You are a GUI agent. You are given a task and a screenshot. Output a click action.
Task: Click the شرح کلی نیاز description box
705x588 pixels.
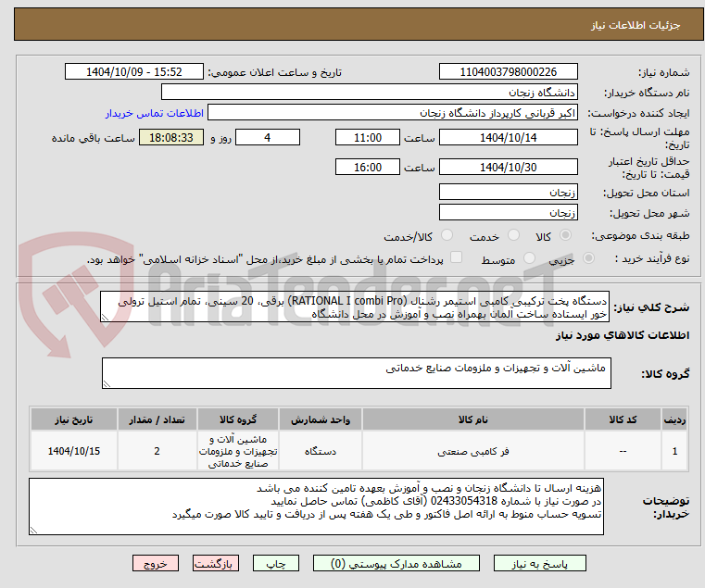(x=355, y=307)
